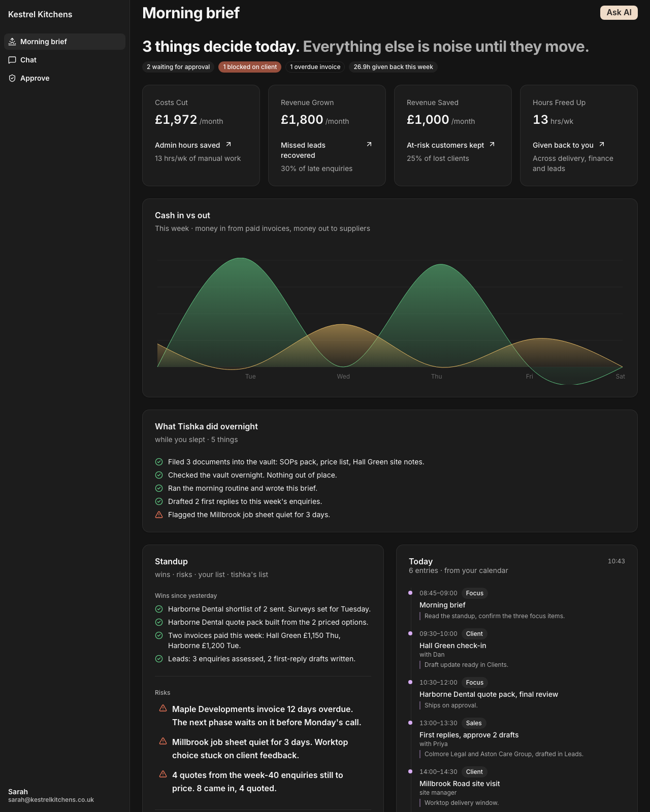Open the Millbrook Road site visit entry

coord(460,784)
